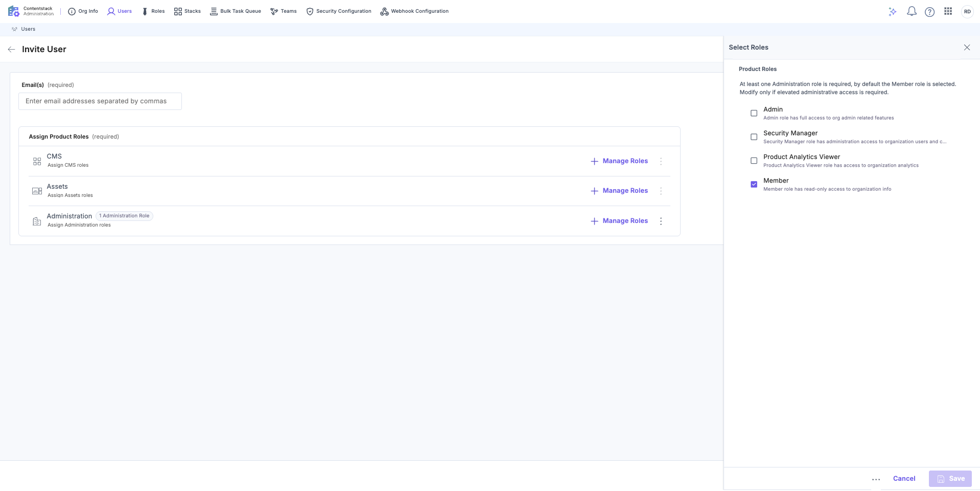Open the RD user avatar menu
The height and width of the screenshot is (491, 980).
967,12
